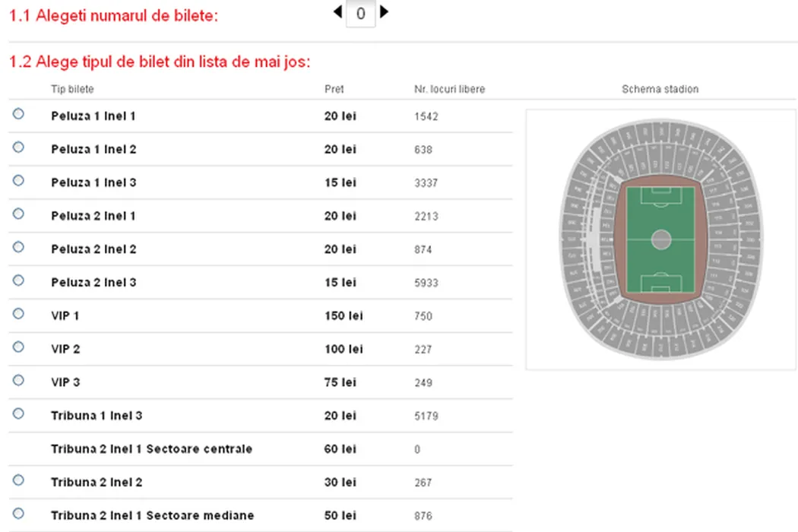
Task: Choose the Tribuna 2 Inel 2 radio button
Action: pos(18,480)
